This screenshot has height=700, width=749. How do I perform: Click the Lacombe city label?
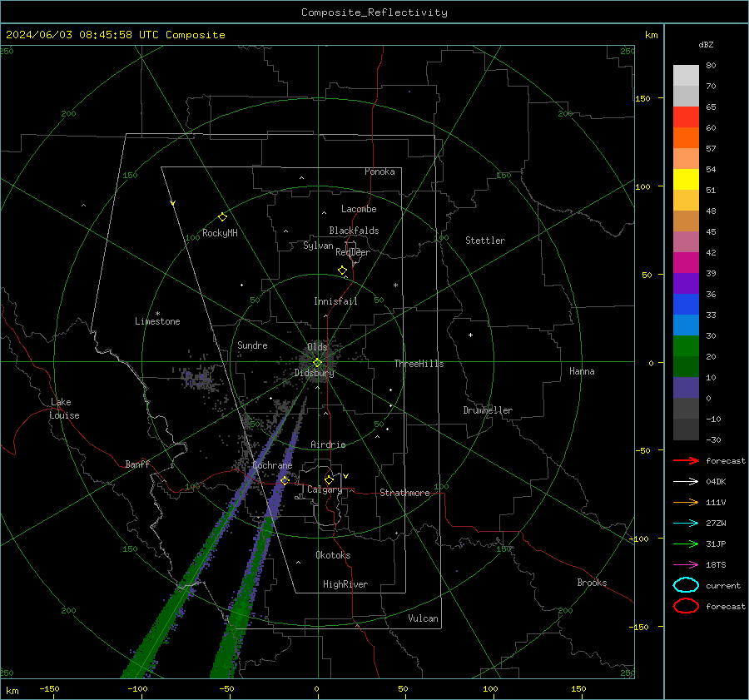[x=359, y=209]
